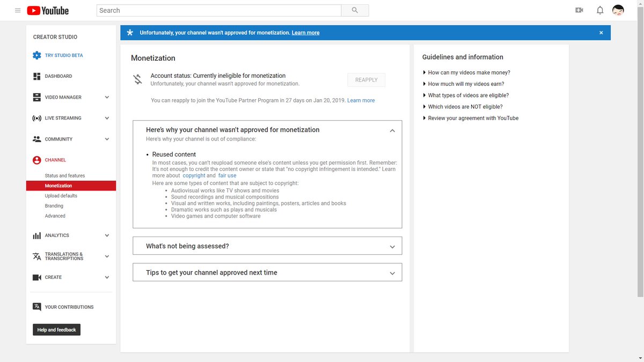Click the Guidelines and information heading
Viewport: 644px width, 362px height.
coord(463,57)
